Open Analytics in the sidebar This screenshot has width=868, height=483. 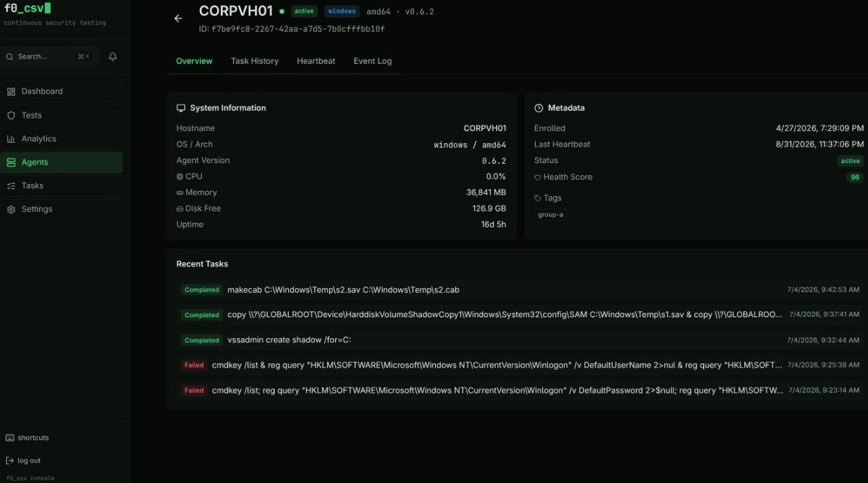pyautogui.click(x=62, y=139)
